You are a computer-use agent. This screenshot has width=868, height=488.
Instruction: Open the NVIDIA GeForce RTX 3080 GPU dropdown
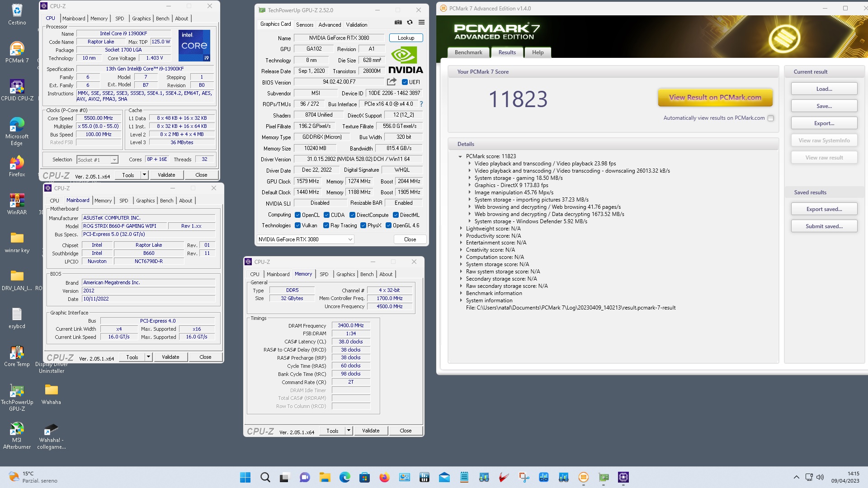tap(306, 239)
